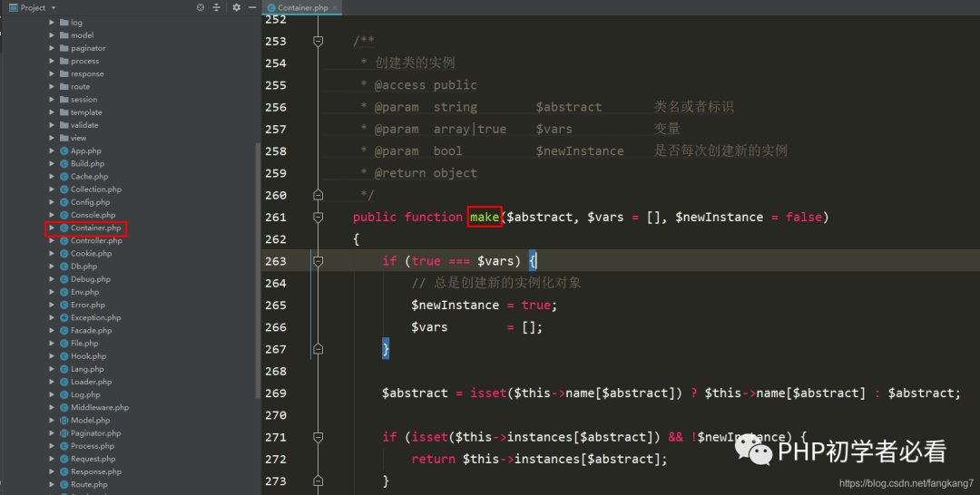Select the Build.php file icon
980x495 pixels.
coord(64,163)
